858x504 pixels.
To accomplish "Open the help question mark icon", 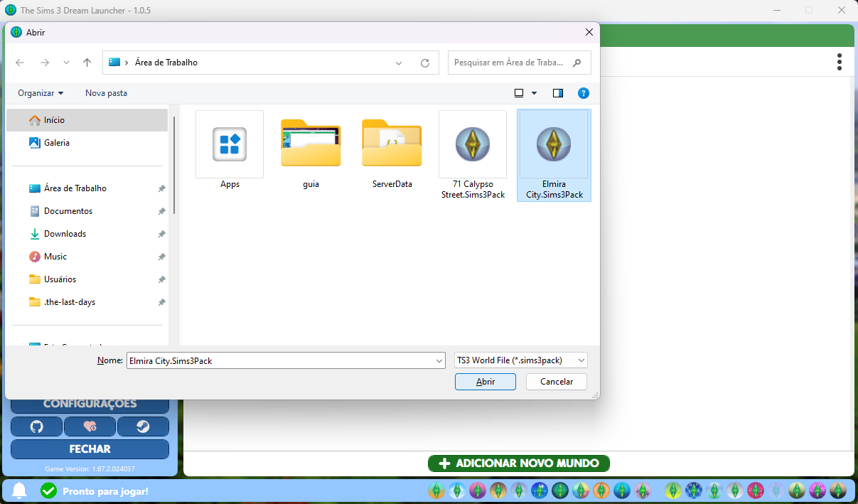I will click(583, 93).
